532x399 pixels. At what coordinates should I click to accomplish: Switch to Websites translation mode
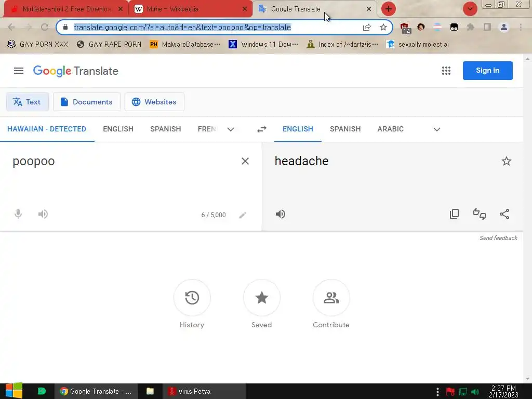pyautogui.click(x=154, y=102)
